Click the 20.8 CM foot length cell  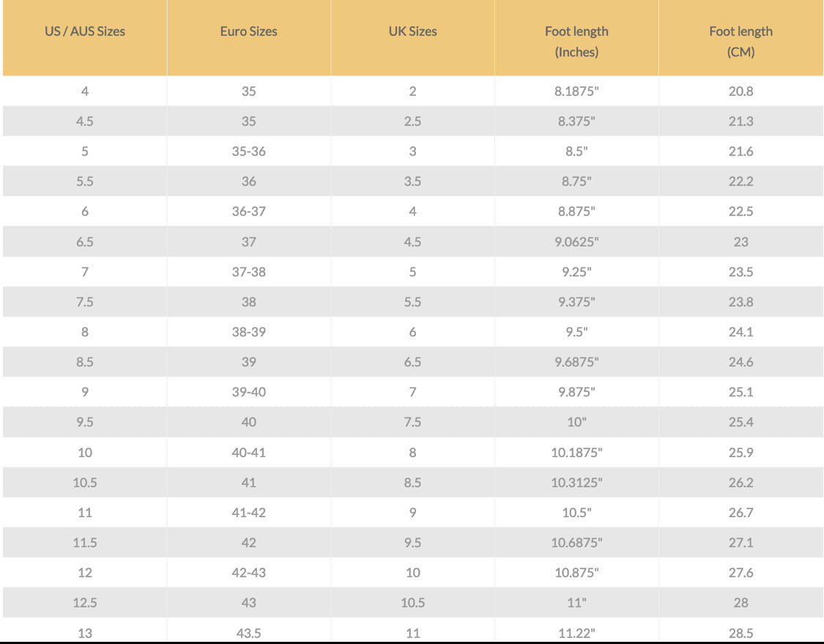pos(741,92)
